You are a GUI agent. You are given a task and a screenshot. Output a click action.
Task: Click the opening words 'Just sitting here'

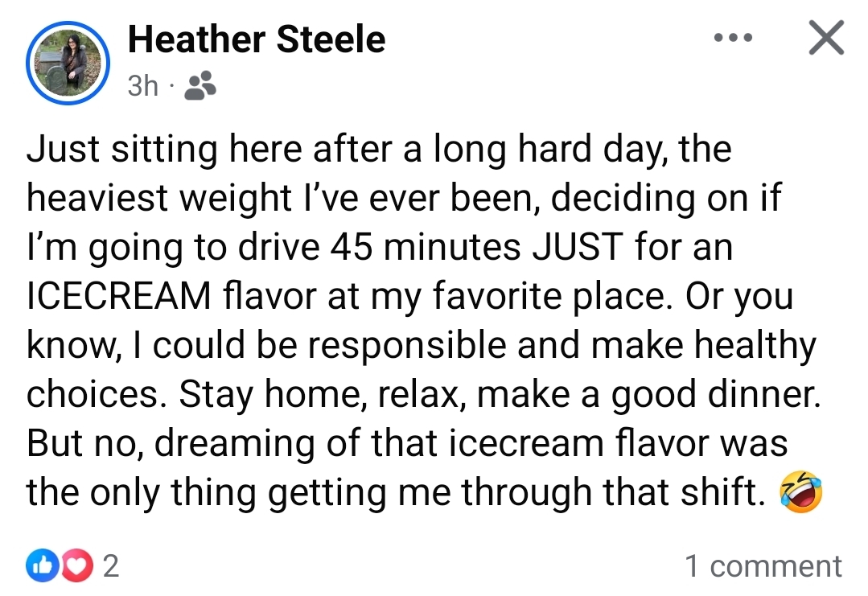pyautogui.click(x=165, y=150)
